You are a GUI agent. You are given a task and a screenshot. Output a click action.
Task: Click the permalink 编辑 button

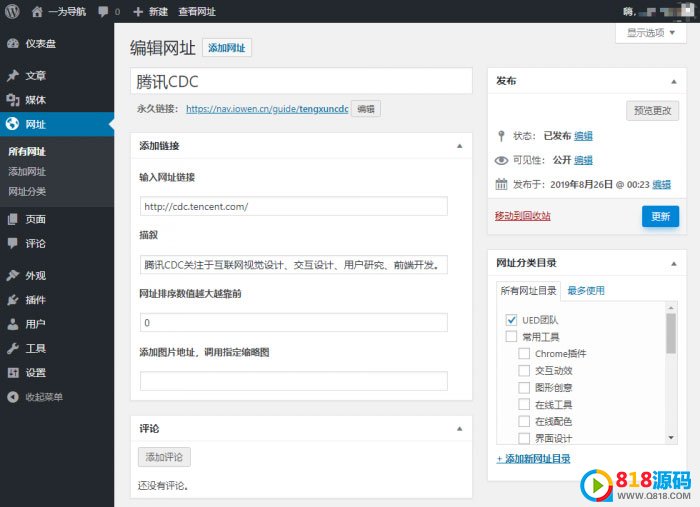click(x=366, y=108)
